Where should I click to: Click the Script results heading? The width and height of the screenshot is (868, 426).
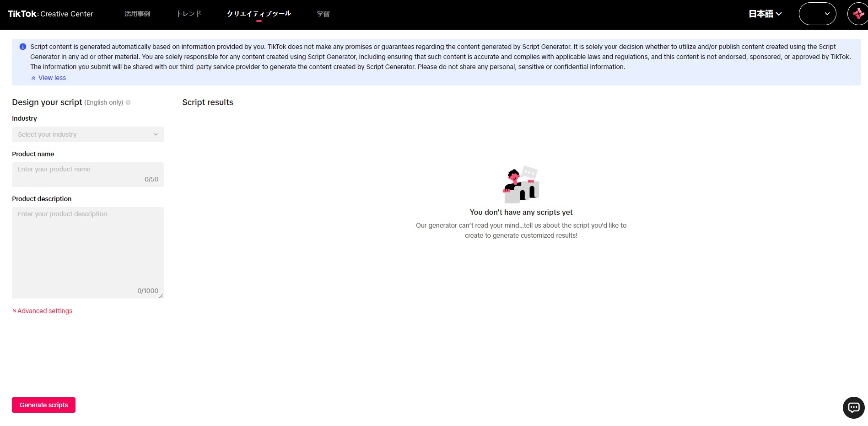(208, 102)
